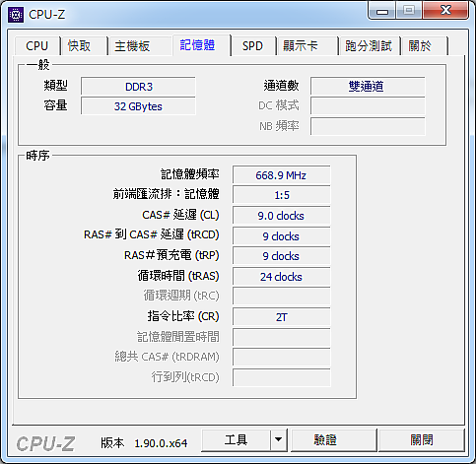Select the 1:5 FSB ratio value
This screenshot has width=476, height=464.
pyautogui.click(x=282, y=195)
